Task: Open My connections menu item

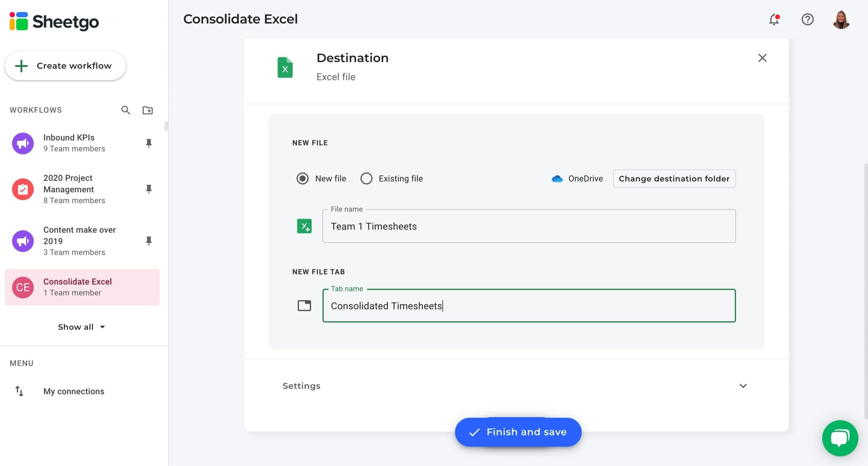Action: tap(74, 391)
